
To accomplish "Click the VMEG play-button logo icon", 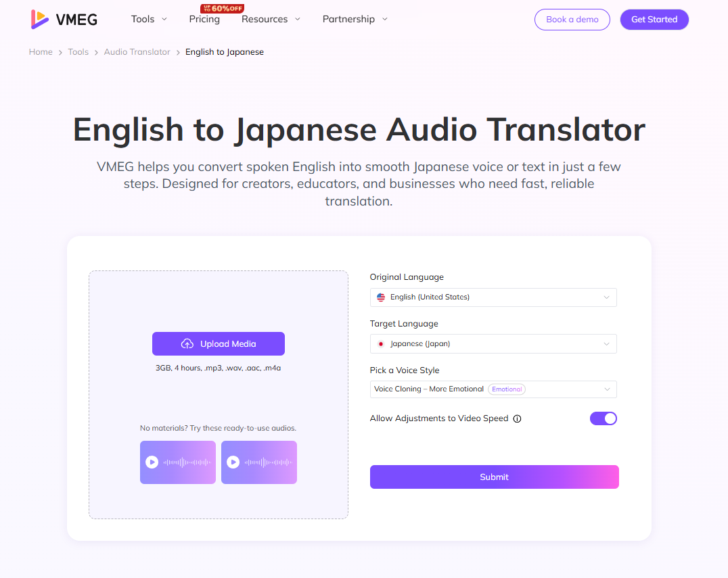I will point(39,19).
